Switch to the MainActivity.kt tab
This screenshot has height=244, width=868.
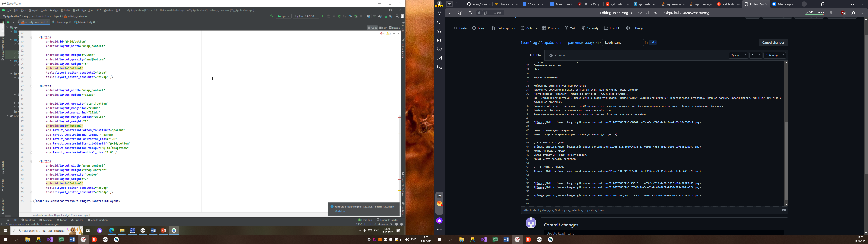[85, 22]
